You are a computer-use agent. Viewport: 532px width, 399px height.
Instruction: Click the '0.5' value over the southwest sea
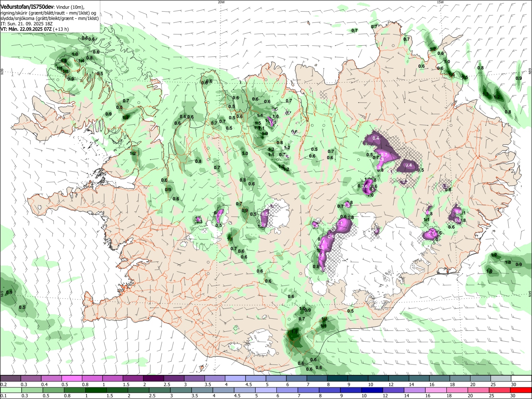click(x=22, y=307)
